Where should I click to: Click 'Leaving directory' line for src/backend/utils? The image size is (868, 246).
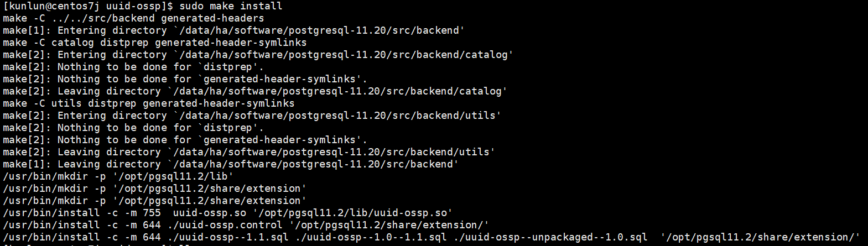point(249,152)
